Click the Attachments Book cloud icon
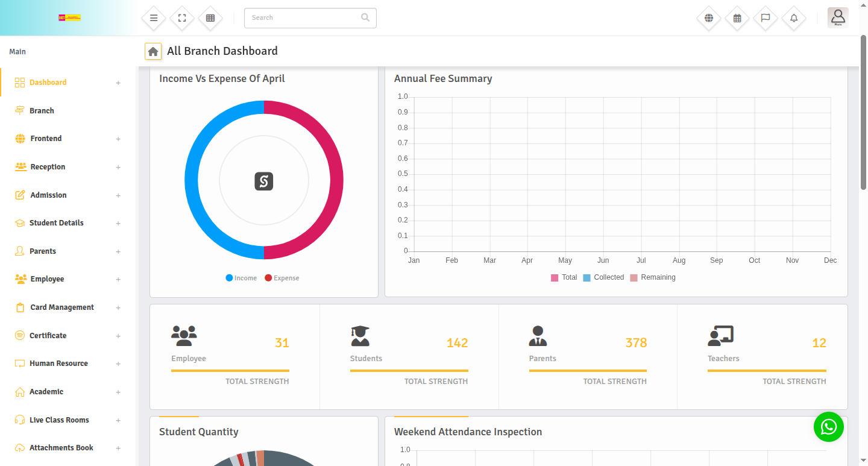868x466 pixels. click(20, 448)
